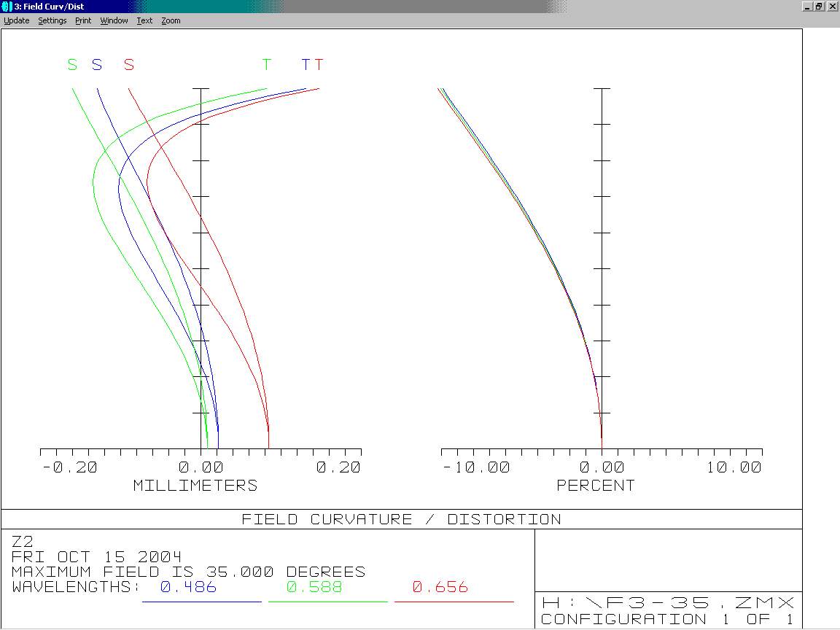Click the FIELD CURVATURE / DISTORTION title

coord(401,519)
